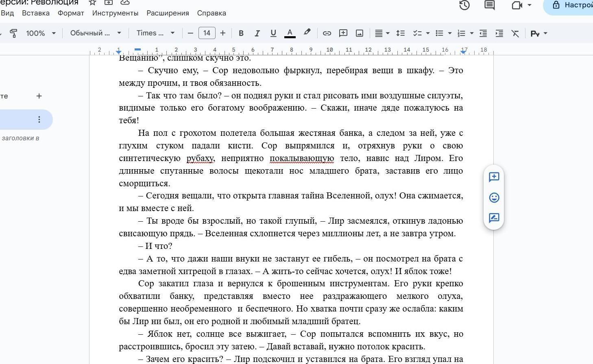Activate the paint format roller tool
Viewport: 593px width, 364px height.
click(13, 33)
